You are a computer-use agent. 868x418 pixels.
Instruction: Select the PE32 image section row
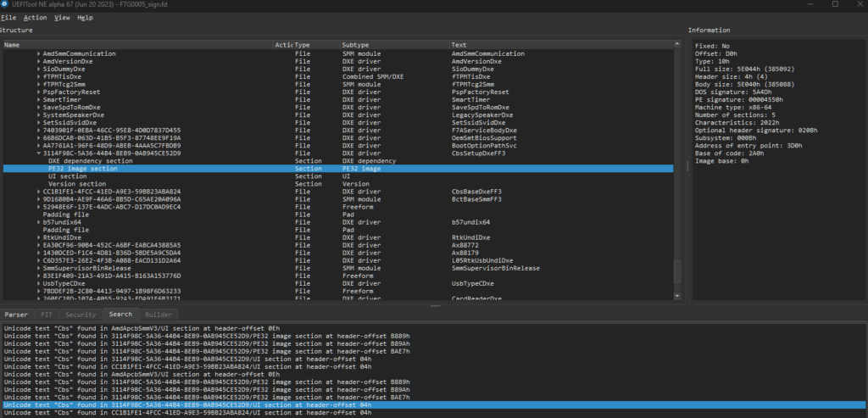coord(338,169)
